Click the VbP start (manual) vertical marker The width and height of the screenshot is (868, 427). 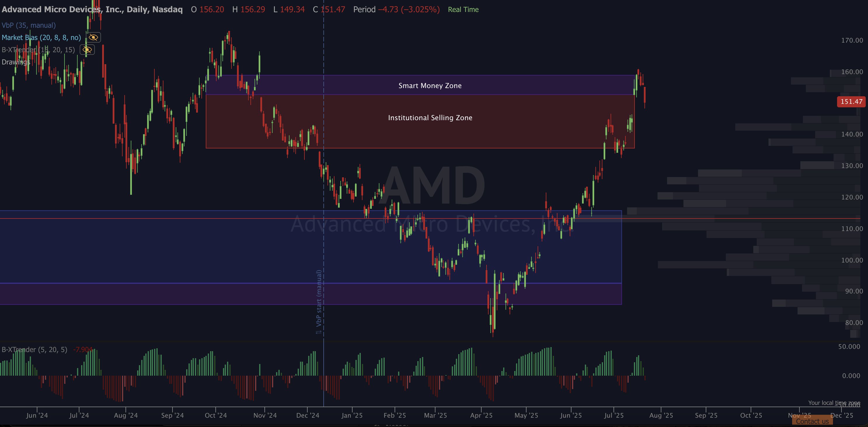coord(319,301)
